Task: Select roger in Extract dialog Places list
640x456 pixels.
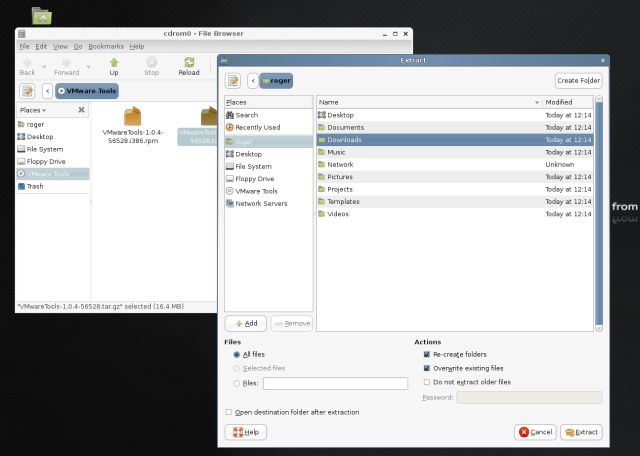Action: [x=269, y=141]
